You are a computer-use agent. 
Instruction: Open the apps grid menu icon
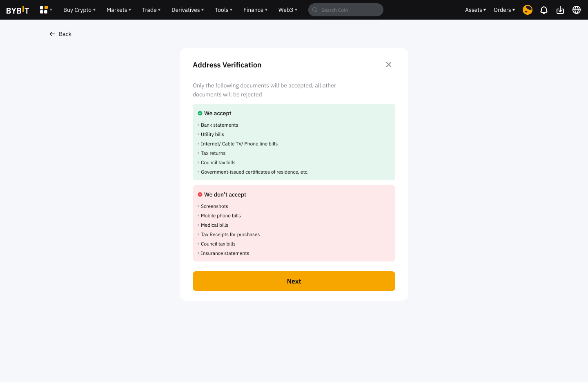point(44,10)
